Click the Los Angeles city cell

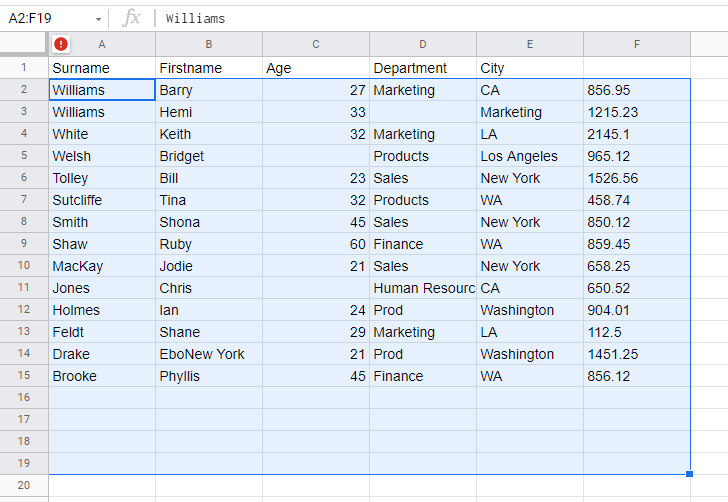pos(530,156)
